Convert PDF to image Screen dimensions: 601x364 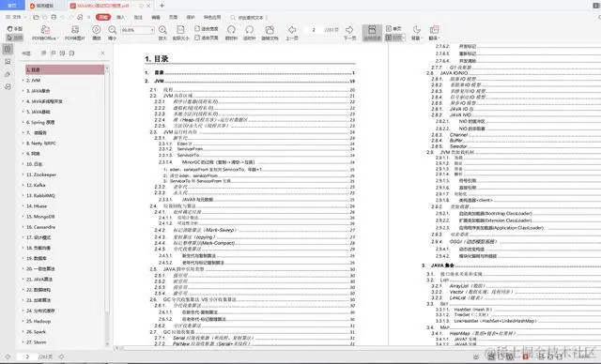[x=75, y=33]
